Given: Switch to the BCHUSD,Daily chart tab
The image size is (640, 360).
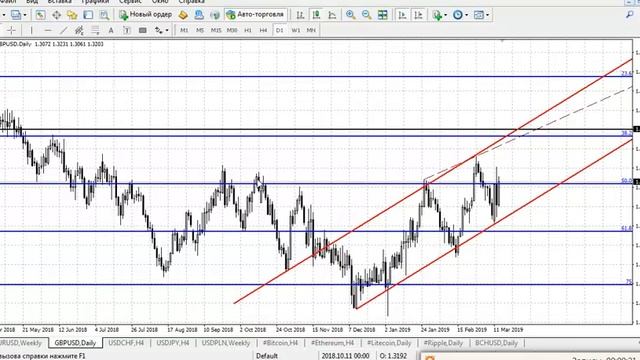Looking at the screenshot, I should [496, 343].
